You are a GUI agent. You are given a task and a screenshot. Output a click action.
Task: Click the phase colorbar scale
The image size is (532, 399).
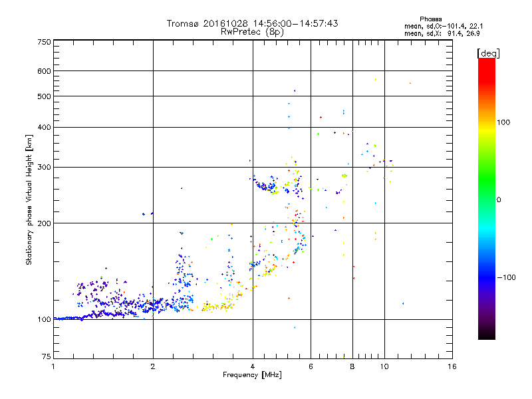487,198
